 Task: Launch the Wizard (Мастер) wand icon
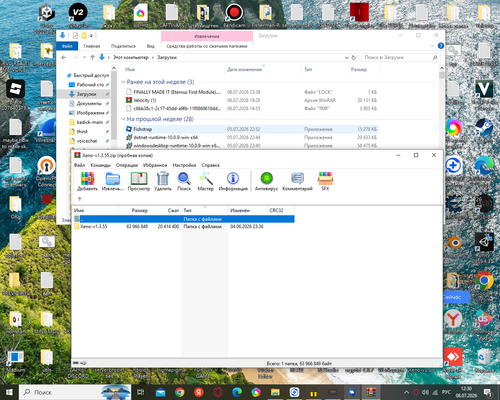click(x=206, y=179)
